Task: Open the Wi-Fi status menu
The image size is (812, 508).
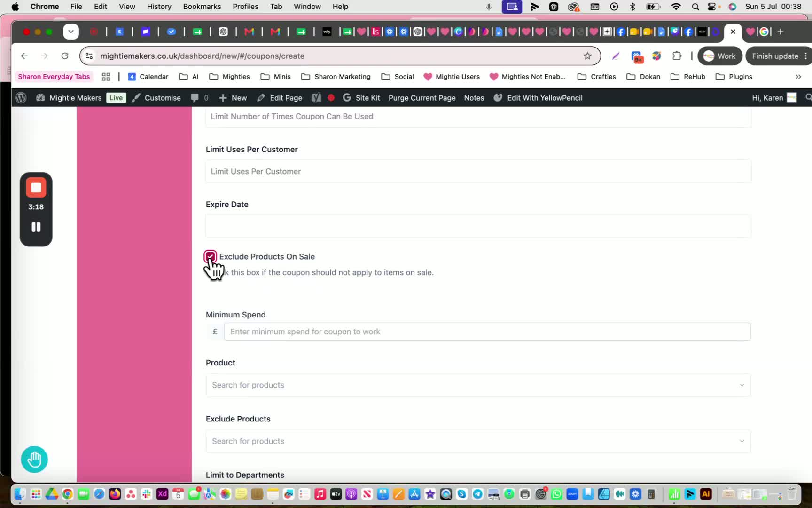Action: (x=676, y=7)
